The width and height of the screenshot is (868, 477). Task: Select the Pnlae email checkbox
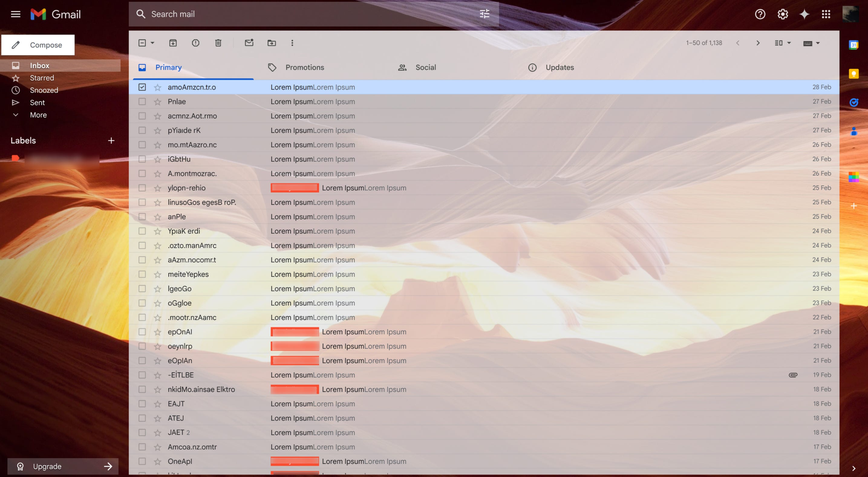pos(142,101)
